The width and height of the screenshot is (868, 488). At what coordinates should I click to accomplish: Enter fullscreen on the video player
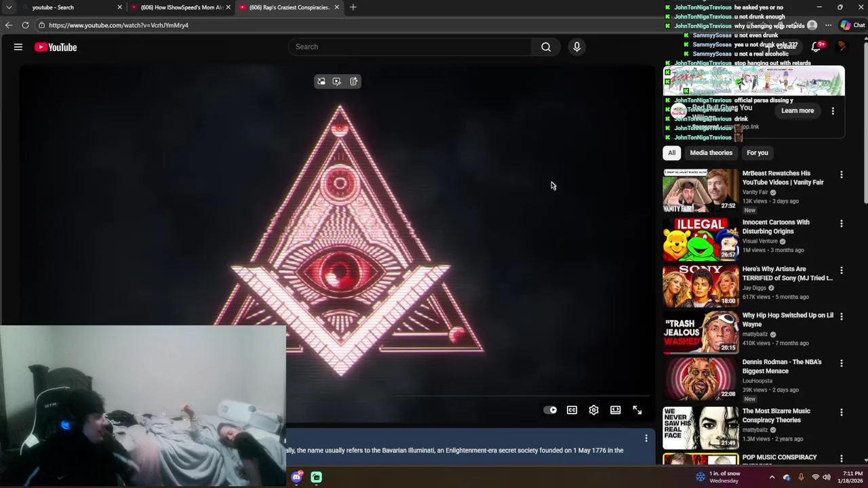coord(637,410)
